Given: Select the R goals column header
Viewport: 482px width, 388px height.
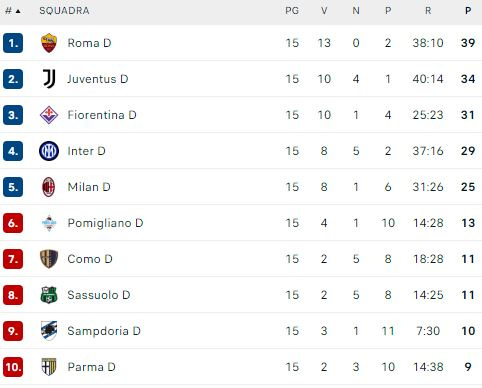Looking at the screenshot, I should click(x=428, y=11).
